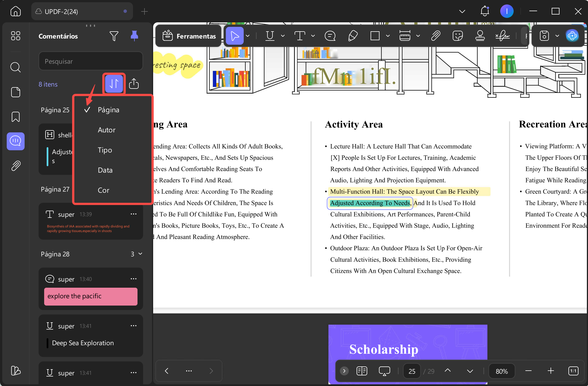Sort comments by Data

coord(113,170)
